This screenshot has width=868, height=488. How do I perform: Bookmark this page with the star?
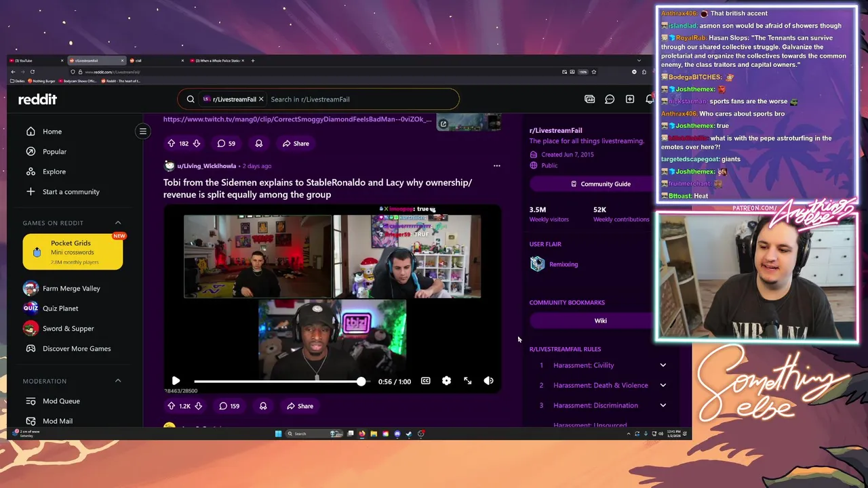[x=593, y=72]
